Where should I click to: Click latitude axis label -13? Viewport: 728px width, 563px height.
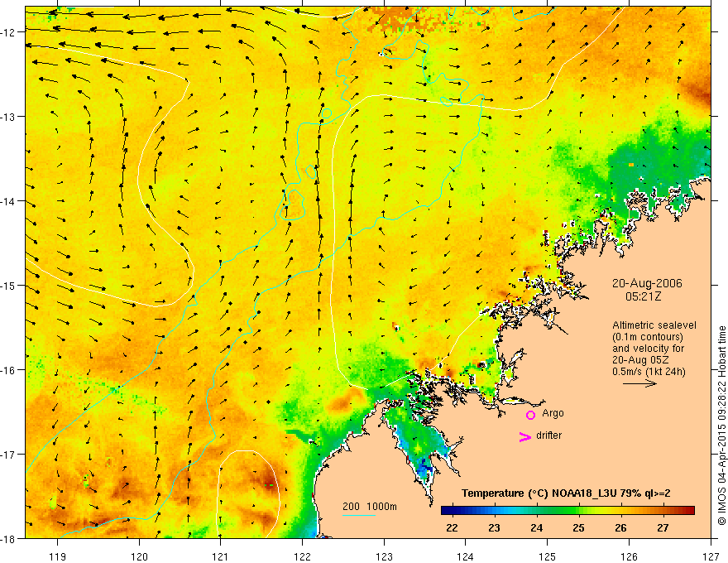pos(8,117)
